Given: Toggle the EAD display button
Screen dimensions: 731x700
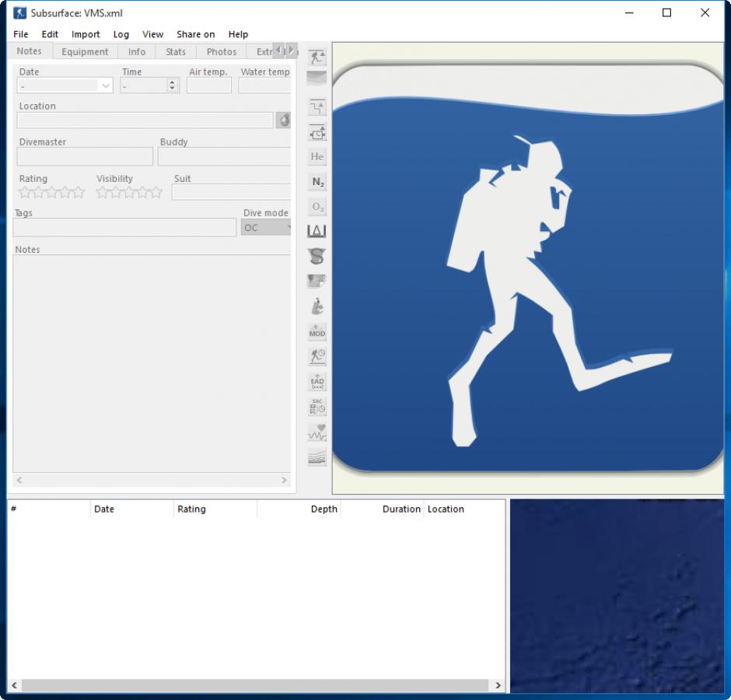Looking at the screenshot, I should coord(317,381).
